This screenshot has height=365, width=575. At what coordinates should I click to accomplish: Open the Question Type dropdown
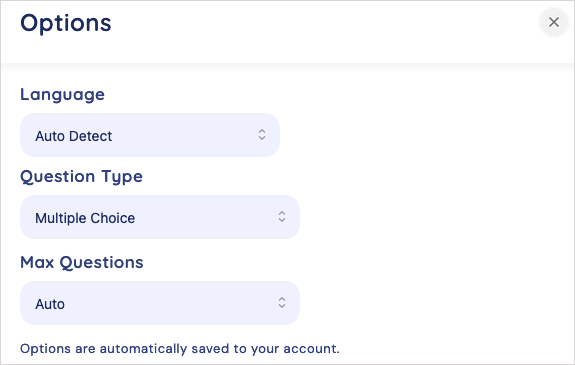click(x=160, y=217)
